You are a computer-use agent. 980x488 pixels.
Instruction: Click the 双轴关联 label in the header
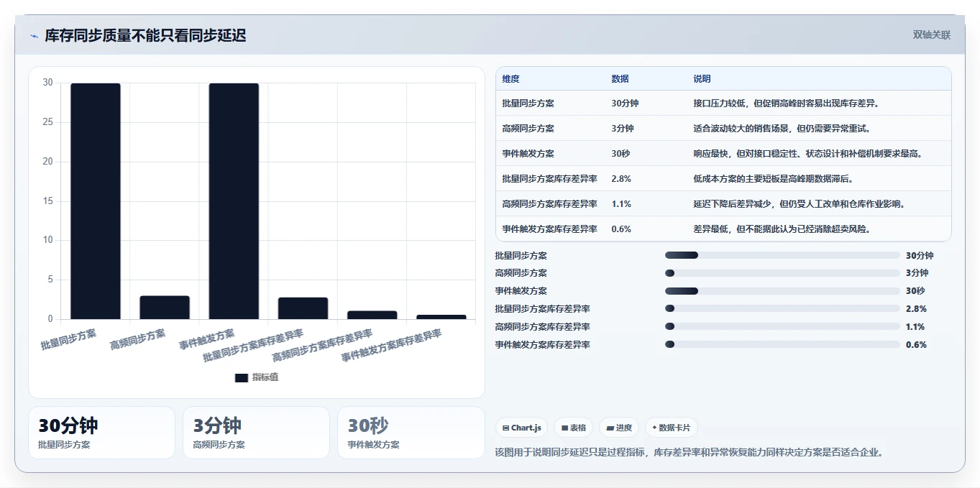click(932, 35)
